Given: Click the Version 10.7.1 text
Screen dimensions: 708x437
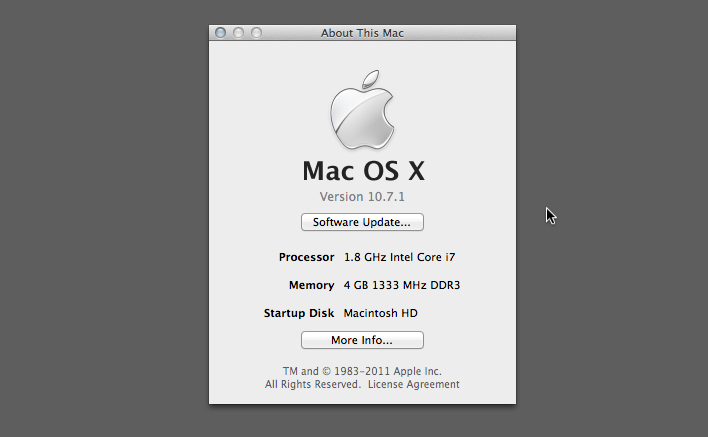Looking at the screenshot, I should pyautogui.click(x=362, y=197).
